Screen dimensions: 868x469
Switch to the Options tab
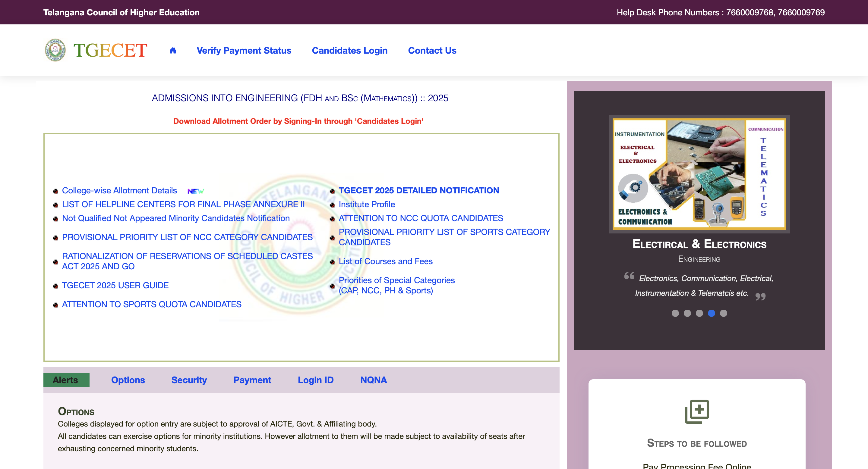[x=128, y=380]
